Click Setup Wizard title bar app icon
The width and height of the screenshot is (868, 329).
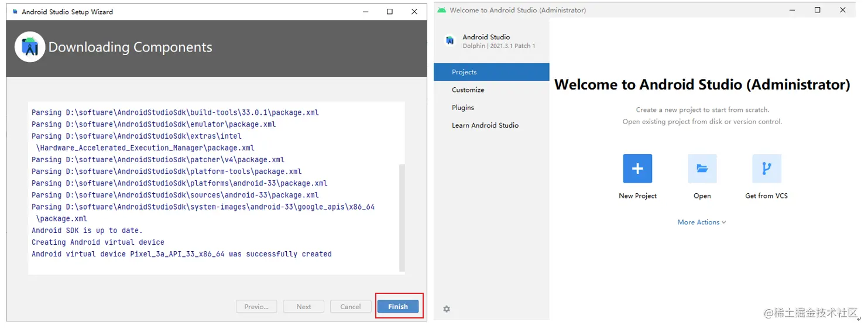tap(15, 12)
